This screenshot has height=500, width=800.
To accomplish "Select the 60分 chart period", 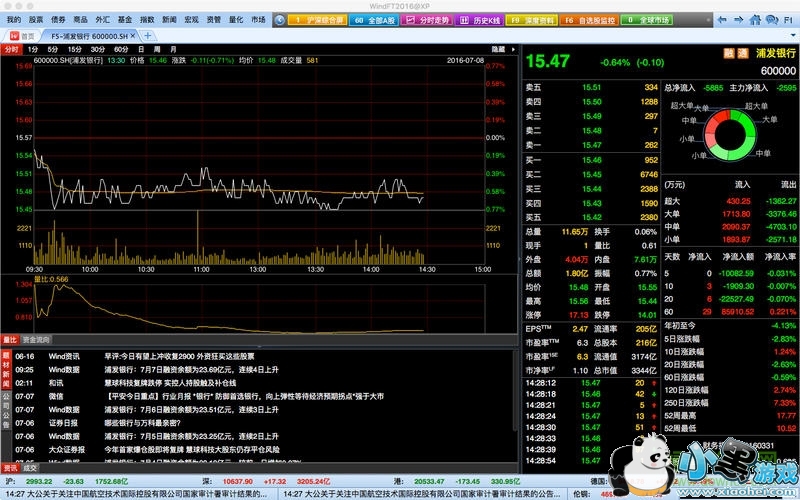I will (x=121, y=49).
